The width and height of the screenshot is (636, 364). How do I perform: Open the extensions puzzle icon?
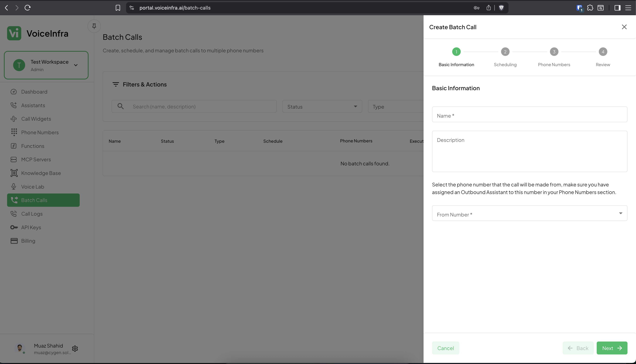coord(590,8)
